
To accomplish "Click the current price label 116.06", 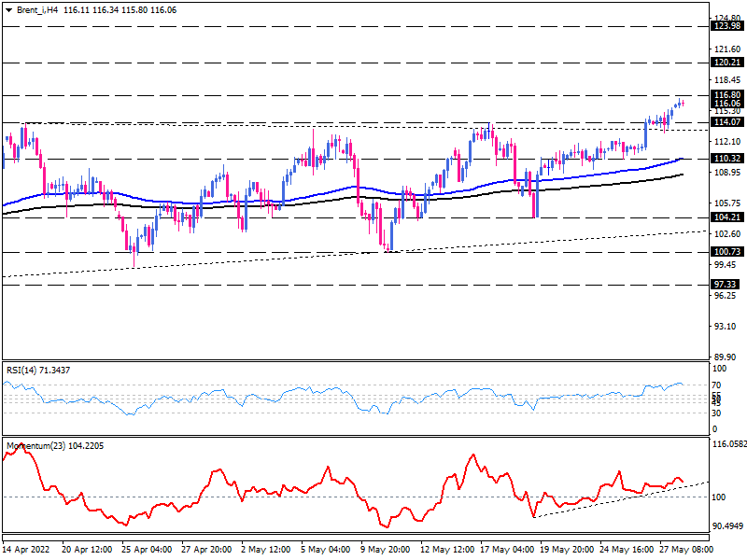I will (726, 104).
